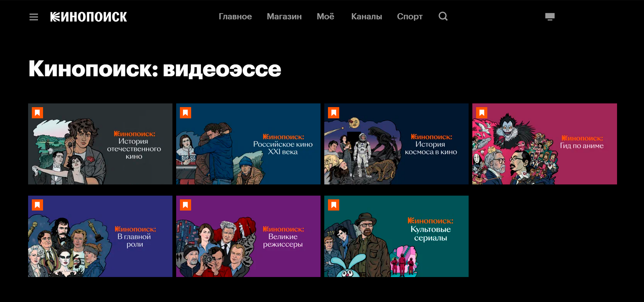Image resolution: width=644 pixels, height=302 pixels.
Task: Open История отечественного кино thumbnail
Action: coord(100,144)
